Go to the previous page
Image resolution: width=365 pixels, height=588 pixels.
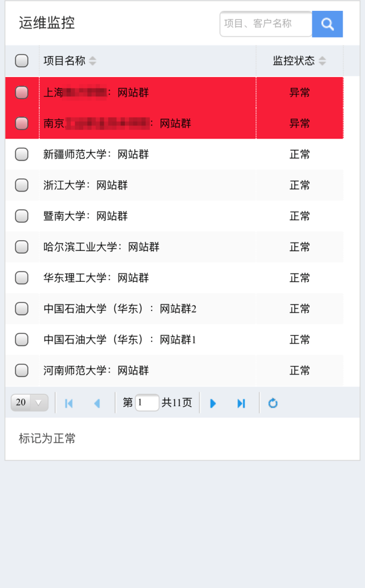click(97, 403)
